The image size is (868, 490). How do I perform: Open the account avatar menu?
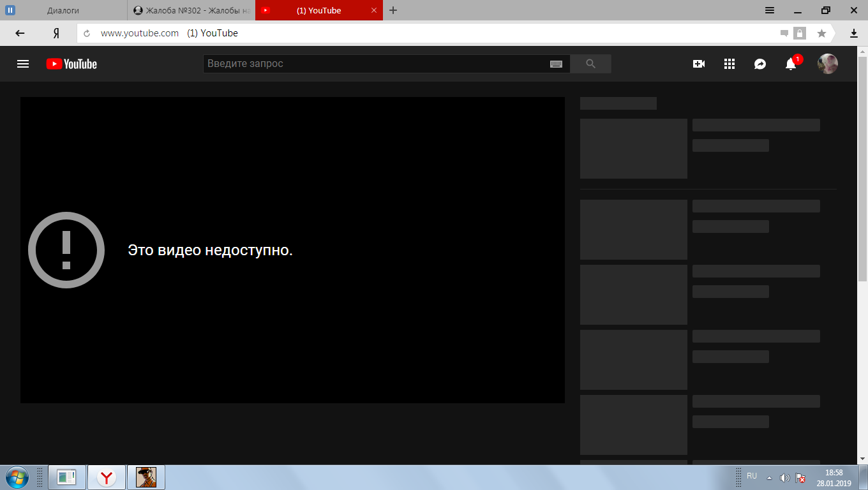click(828, 64)
